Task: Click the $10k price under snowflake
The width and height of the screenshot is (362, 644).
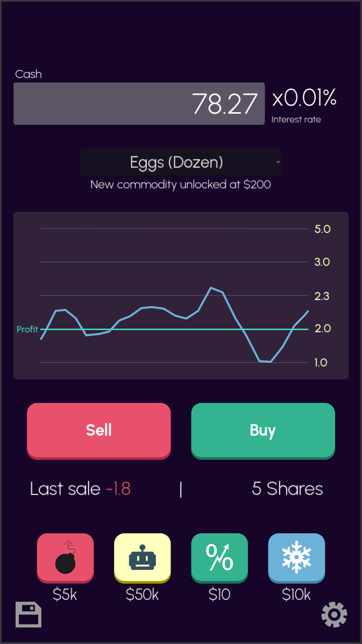Action: (x=296, y=595)
